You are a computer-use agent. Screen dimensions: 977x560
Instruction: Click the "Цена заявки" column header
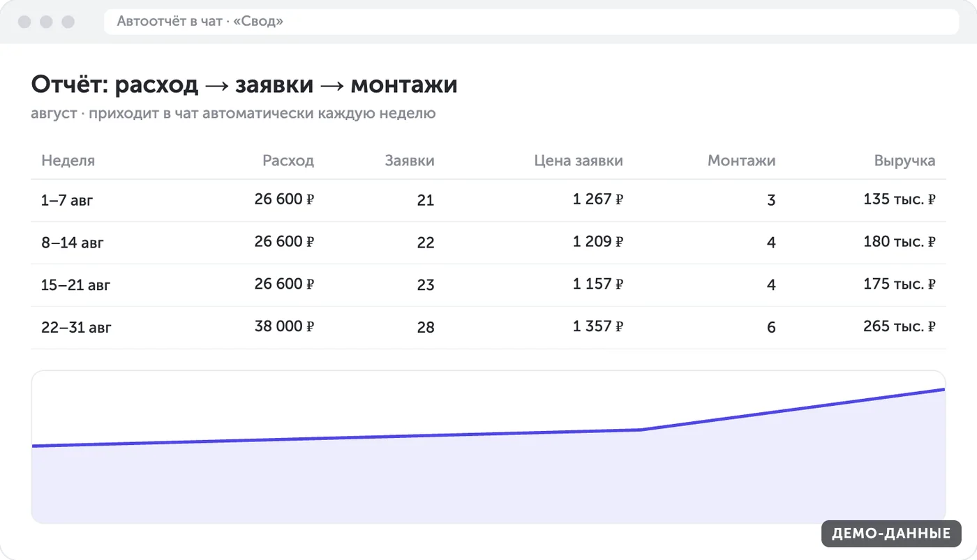[x=579, y=161]
